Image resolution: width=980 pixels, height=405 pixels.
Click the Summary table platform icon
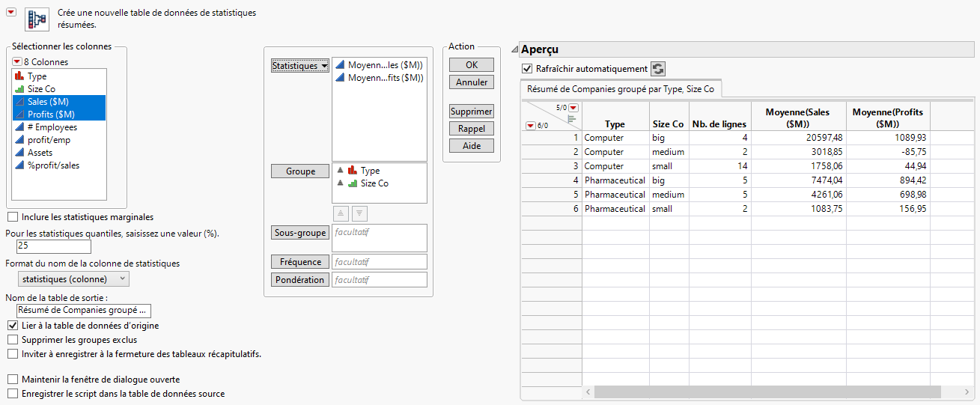37,20
